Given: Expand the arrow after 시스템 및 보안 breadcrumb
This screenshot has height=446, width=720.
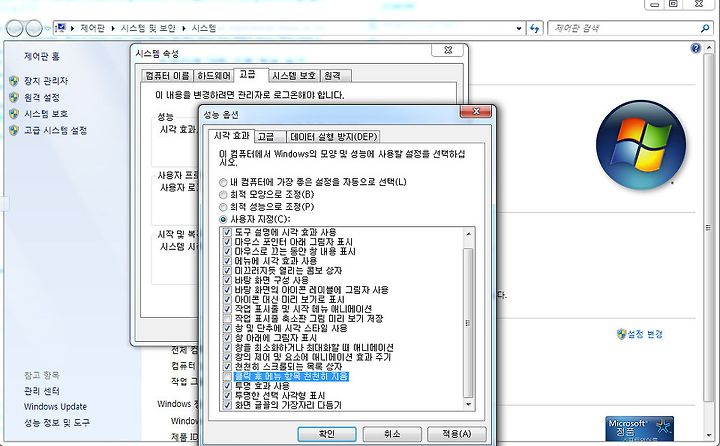Looking at the screenshot, I should pyautogui.click(x=184, y=28).
